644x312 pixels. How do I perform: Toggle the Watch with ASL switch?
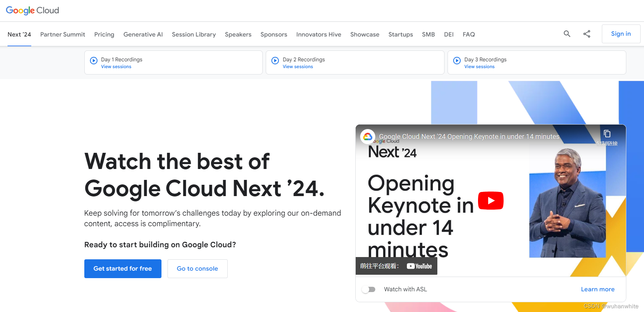coord(369,289)
